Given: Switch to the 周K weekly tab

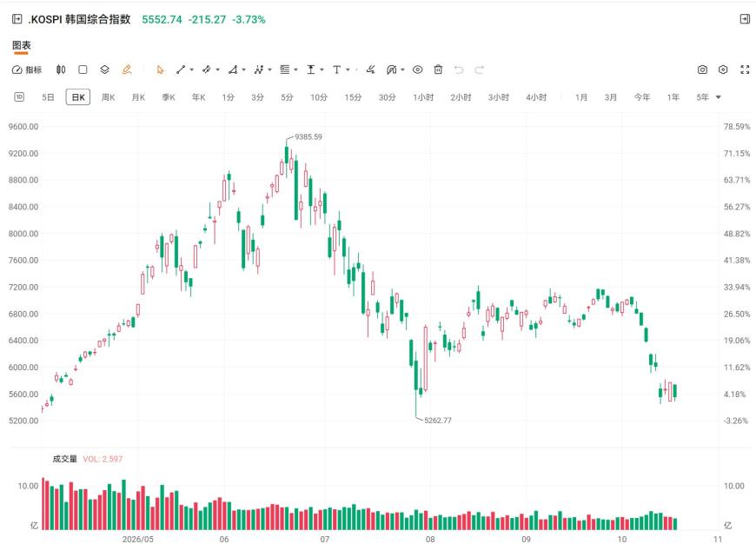Looking at the screenshot, I should click(108, 97).
